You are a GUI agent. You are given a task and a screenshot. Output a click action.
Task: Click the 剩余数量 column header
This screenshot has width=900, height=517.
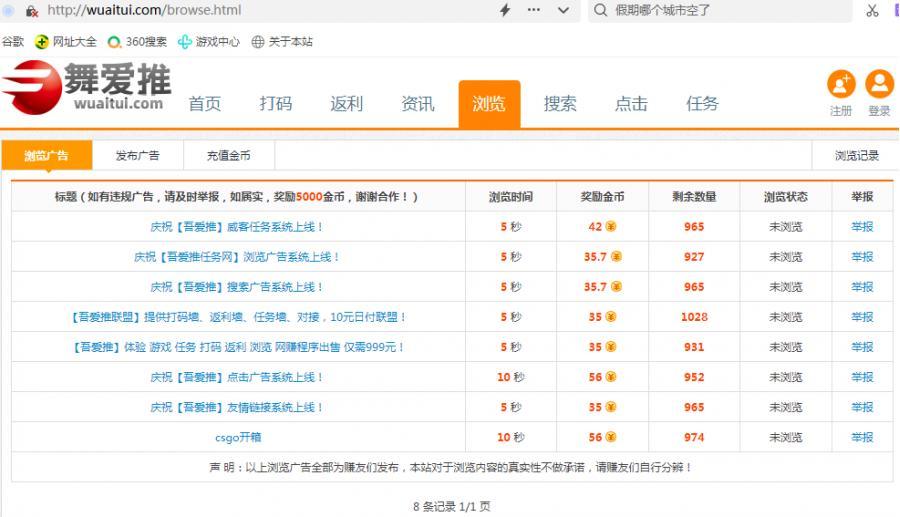[694, 197]
